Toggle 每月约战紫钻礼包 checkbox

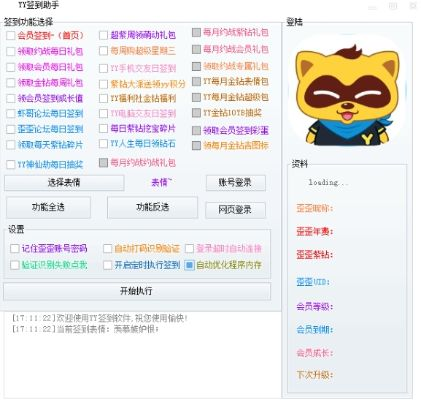tap(196, 32)
